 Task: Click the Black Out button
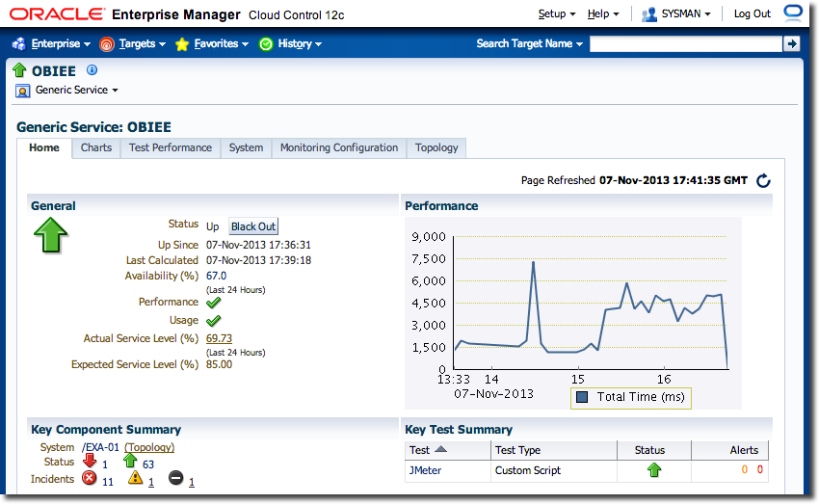[253, 226]
